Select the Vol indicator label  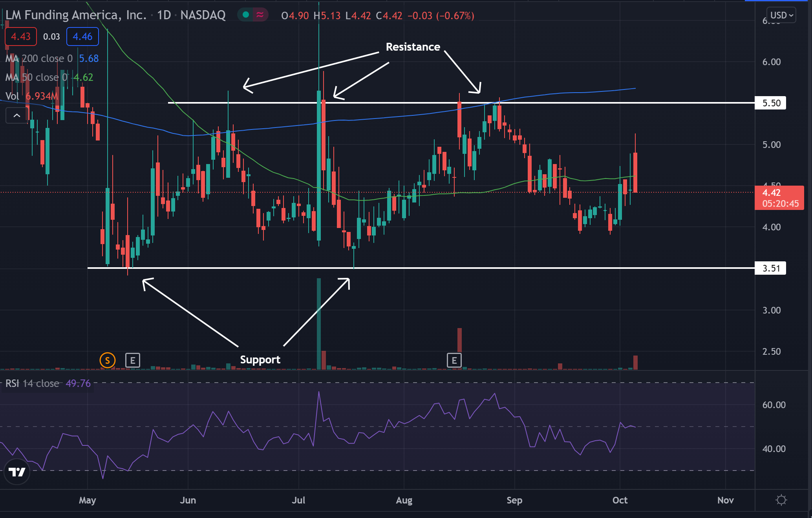(x=12, y=96)
